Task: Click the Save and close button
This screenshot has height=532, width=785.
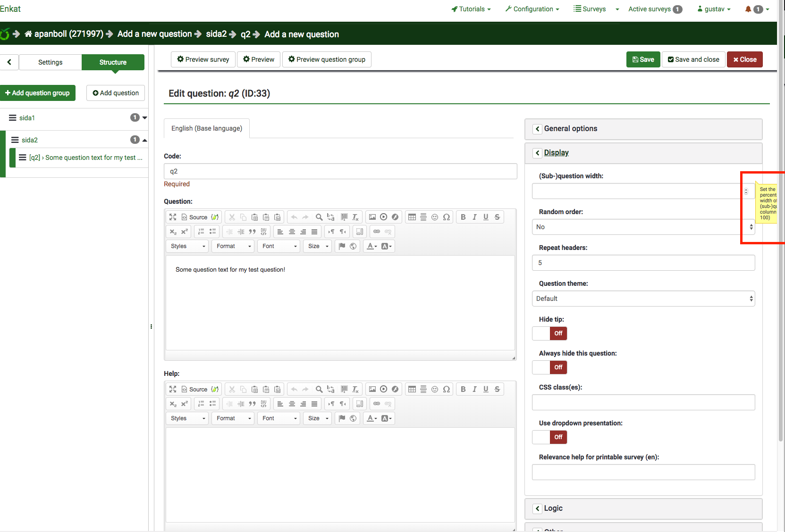Action: tap(693, 59)
